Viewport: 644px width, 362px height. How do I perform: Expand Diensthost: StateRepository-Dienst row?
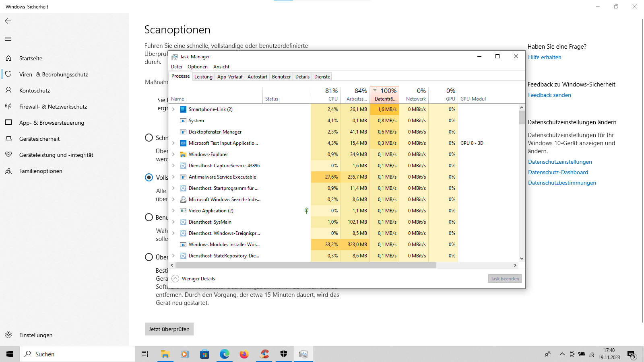point(173,256)
